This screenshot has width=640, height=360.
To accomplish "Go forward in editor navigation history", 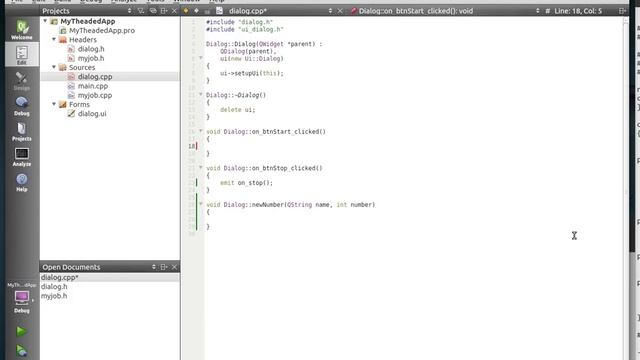I will (196, 11).
